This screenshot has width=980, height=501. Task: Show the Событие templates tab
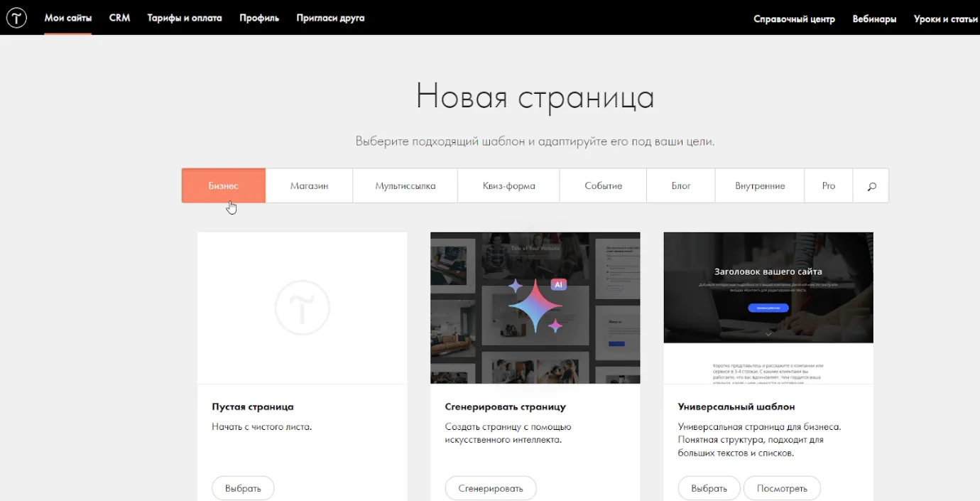(x=603, y=186)
